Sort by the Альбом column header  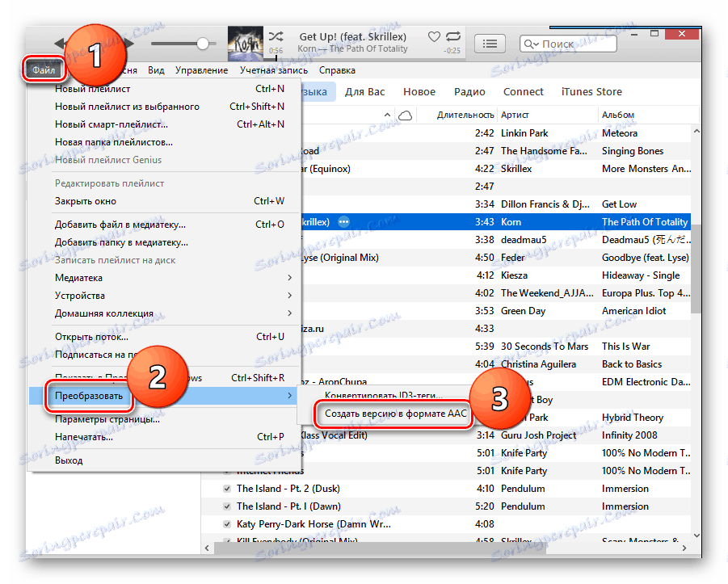pyautogui.click(x=618, y=116)
